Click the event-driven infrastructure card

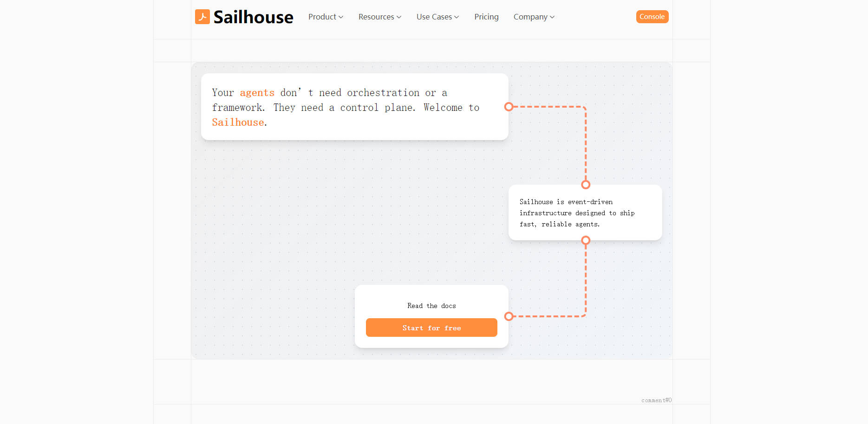[585, 212]
